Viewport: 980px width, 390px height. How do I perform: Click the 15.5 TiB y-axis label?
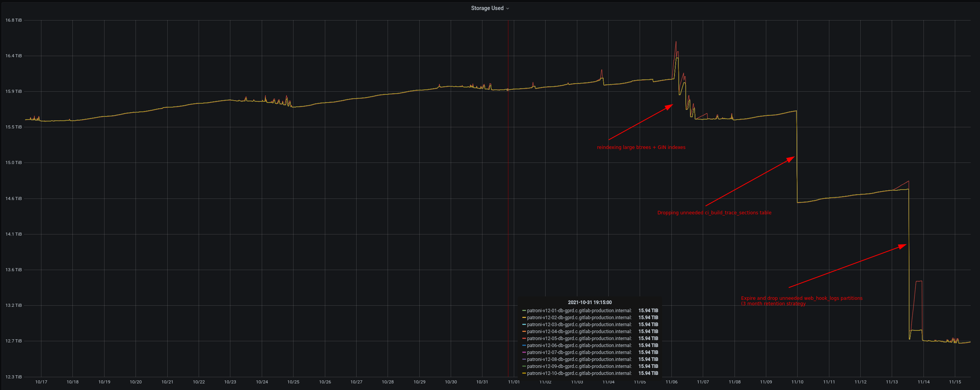(x=14, y=127)
